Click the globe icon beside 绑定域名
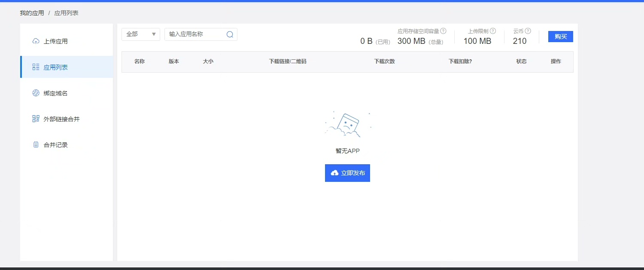This screenshot has width=644, height=270. pyautogui.click(x=36, y=93)
